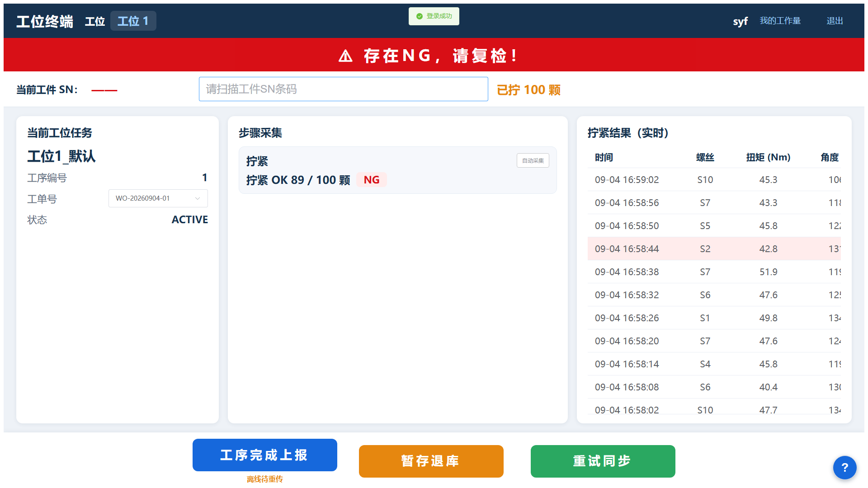
Task: Click the red NG status badge
Action: point(372,180)
